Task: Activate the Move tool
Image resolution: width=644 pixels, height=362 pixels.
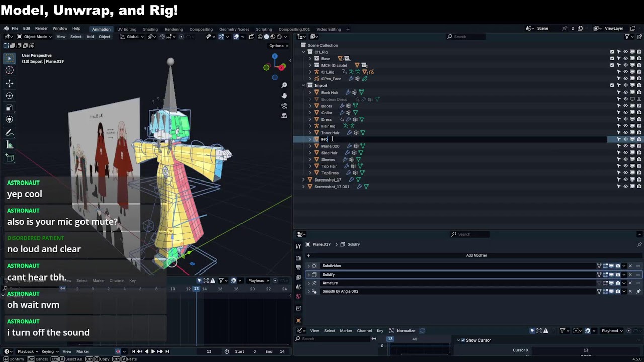Action: (x=10, y=83)
